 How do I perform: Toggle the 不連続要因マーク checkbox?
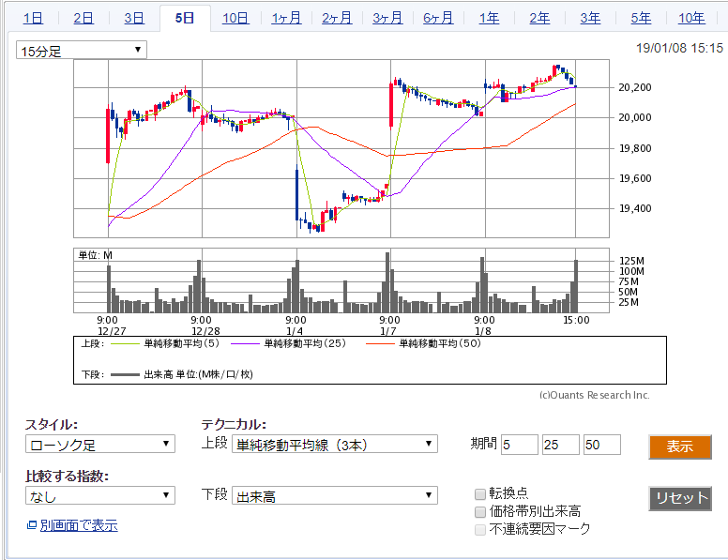(480, 529)
